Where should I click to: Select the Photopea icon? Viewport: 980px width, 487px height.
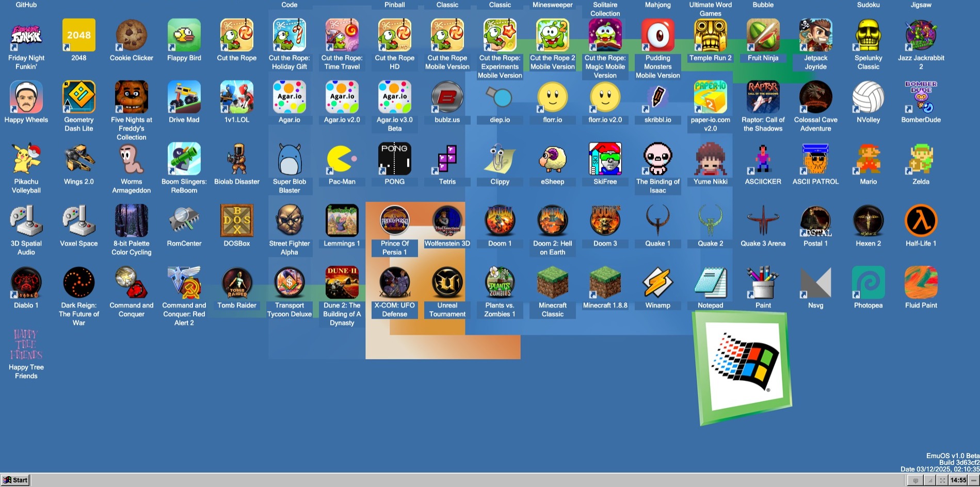point(869,283)
